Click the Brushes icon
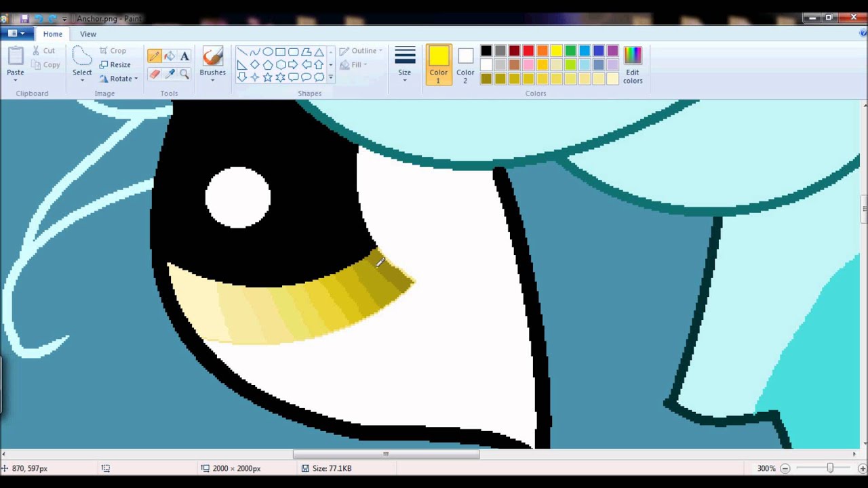Viewport: 868px width, 488px height. coord(212,56)
